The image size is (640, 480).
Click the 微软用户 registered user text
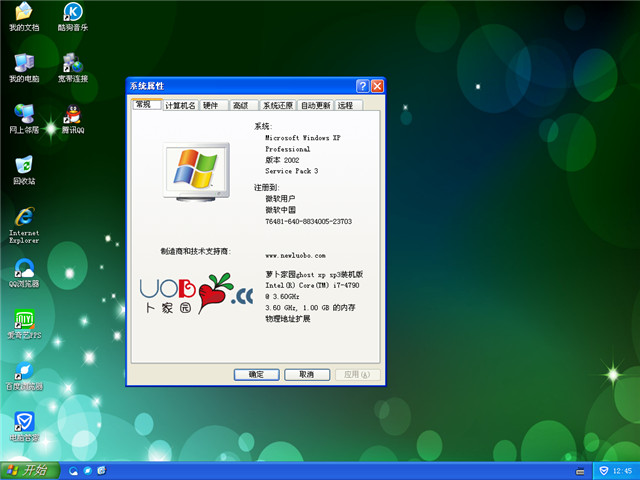280,199
